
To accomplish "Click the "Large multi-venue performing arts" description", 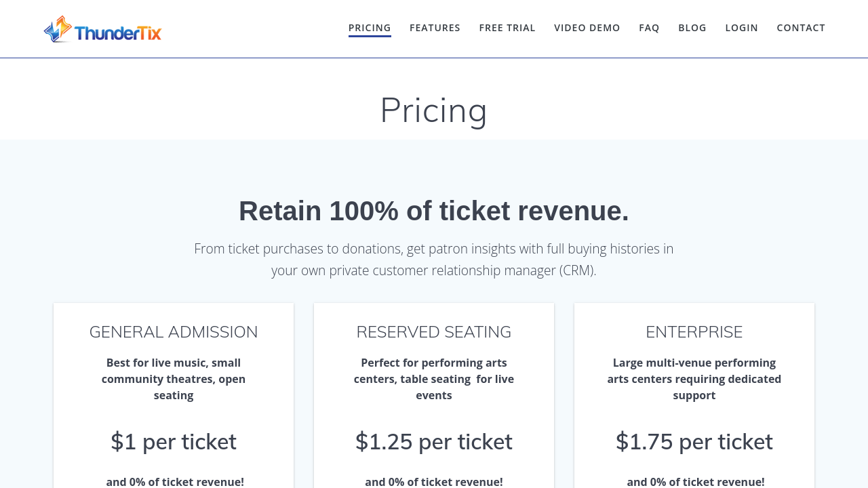I will pos(694,379).
